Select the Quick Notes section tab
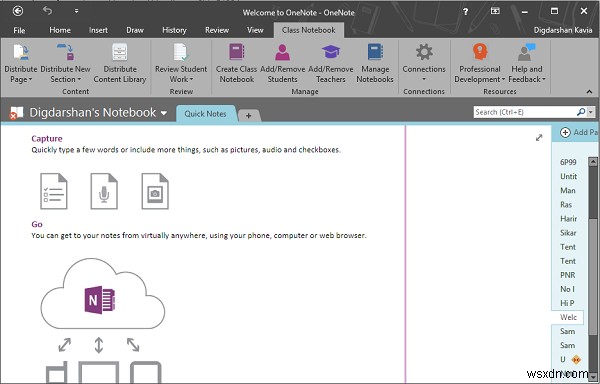This screenshot has height=384, width=600. click(205, 114)
